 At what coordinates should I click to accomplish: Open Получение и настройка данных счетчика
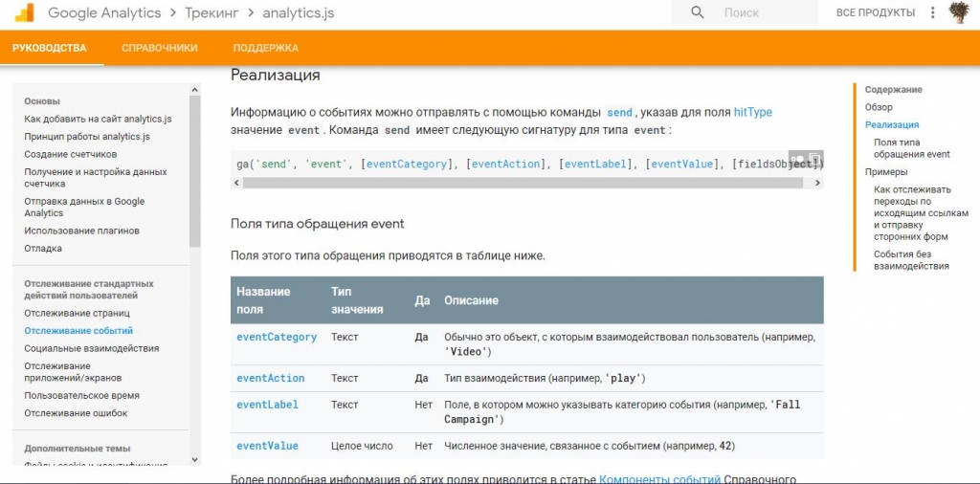(96, 177)
